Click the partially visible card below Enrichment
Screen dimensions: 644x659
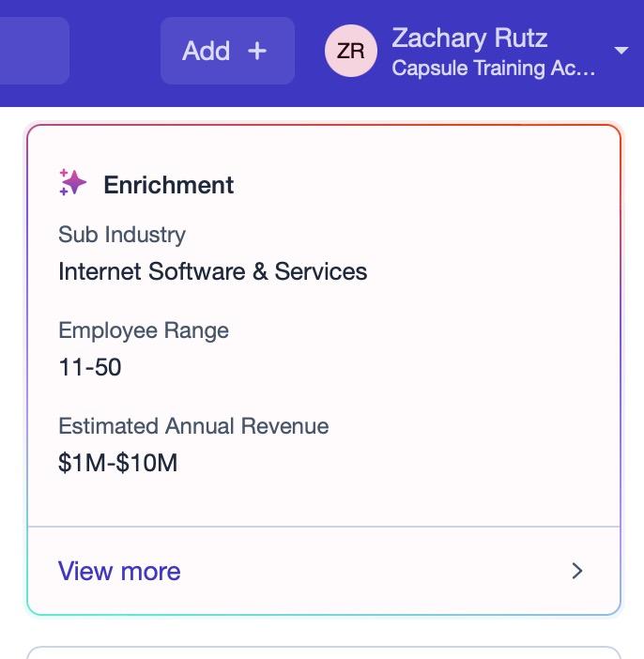[323, 652]
